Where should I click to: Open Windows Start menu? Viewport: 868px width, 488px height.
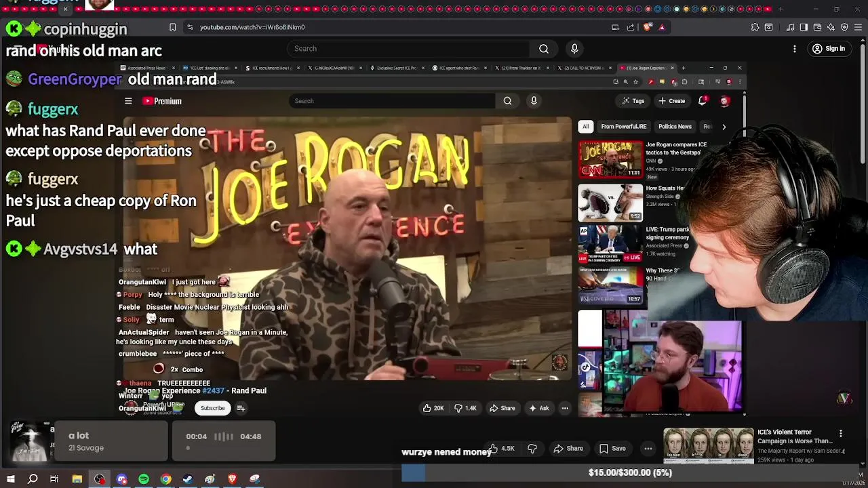coord(11,479)
